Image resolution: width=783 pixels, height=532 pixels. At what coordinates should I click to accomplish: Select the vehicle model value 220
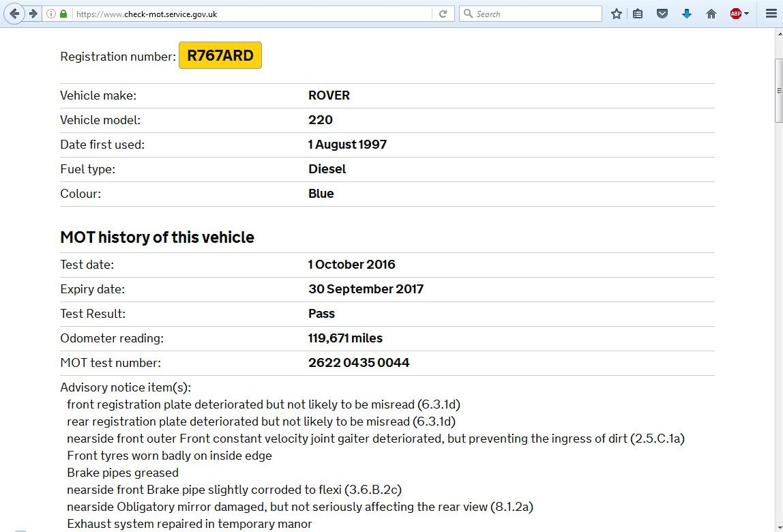[321, 120]
